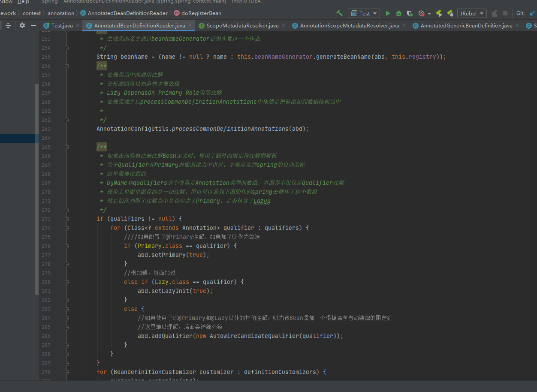
Task: Click BeanDefinitionCustomizer in line 290
Action: click(x=155, y=372)
